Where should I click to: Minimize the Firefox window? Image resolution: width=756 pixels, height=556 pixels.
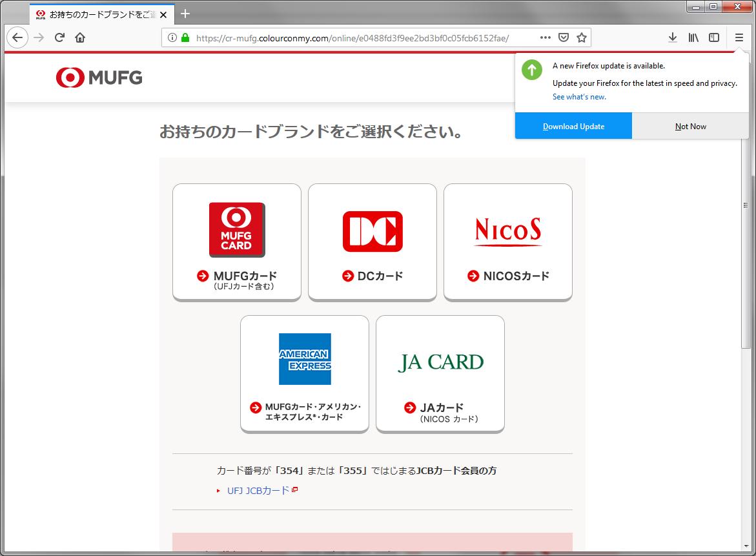(x=696, y=6)
